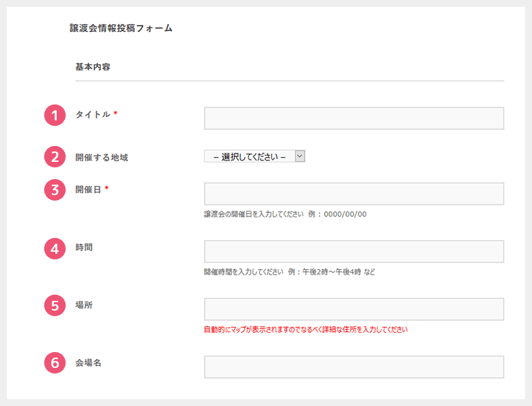Focus the 会場名 input field
Viewport: 532px width, 406px height.
coord(354,367)
